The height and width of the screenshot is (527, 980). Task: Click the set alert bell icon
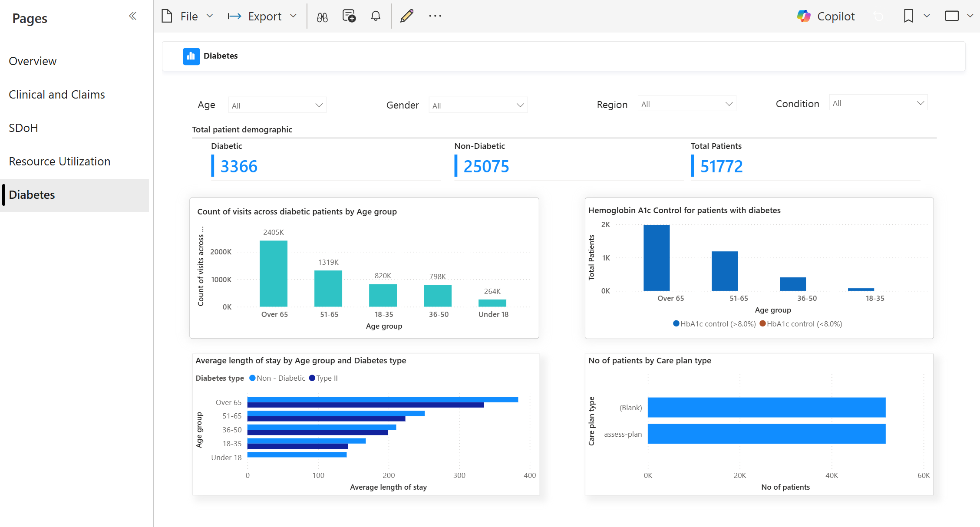(x=376, y=16)
